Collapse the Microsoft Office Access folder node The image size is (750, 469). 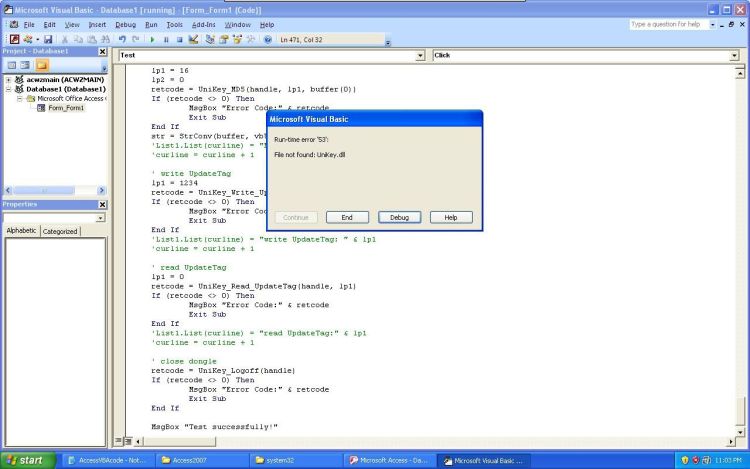[x=20, y=98]
